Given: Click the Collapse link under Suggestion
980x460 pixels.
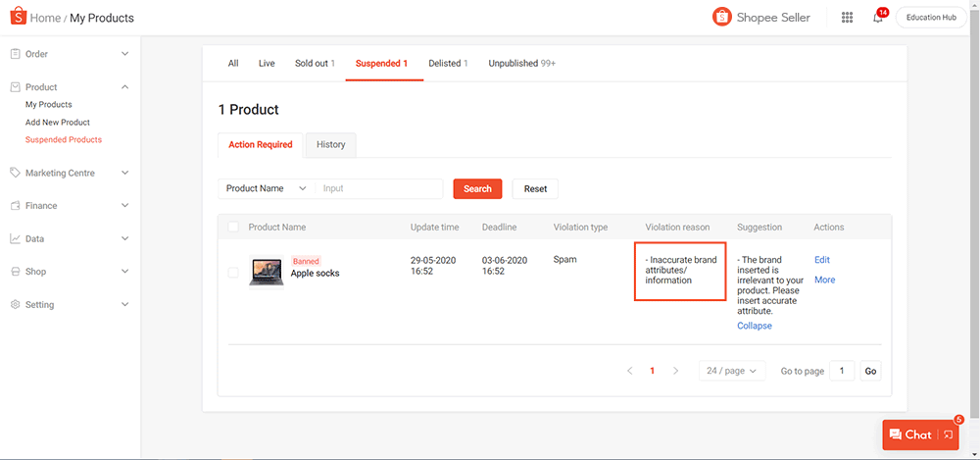Looking at the screenshot, I should [755, 326].
